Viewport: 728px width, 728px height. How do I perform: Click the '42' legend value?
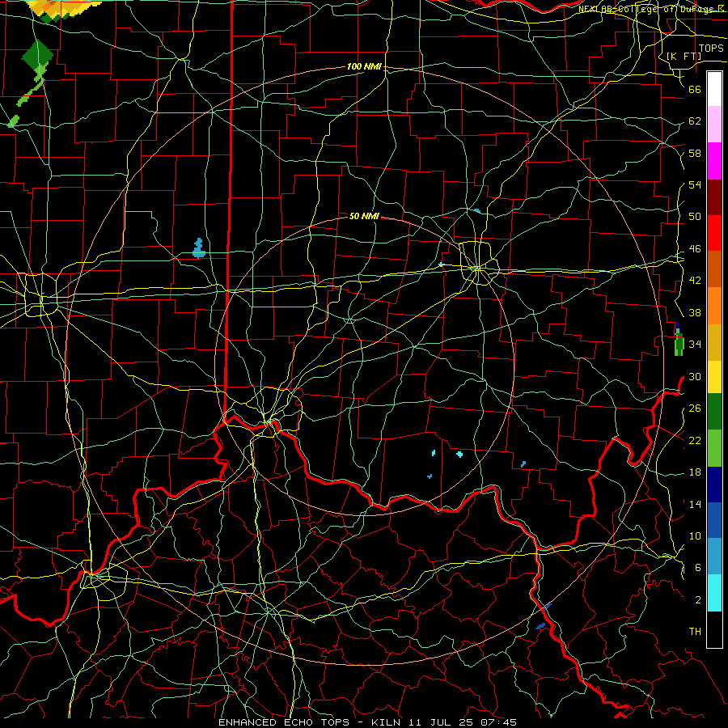pos(695,281)
